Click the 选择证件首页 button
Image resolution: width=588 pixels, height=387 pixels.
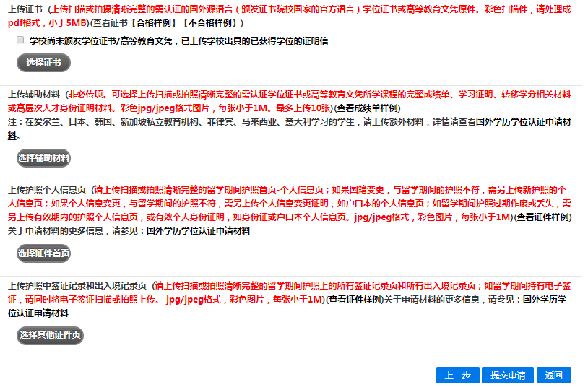pos(43,253)
